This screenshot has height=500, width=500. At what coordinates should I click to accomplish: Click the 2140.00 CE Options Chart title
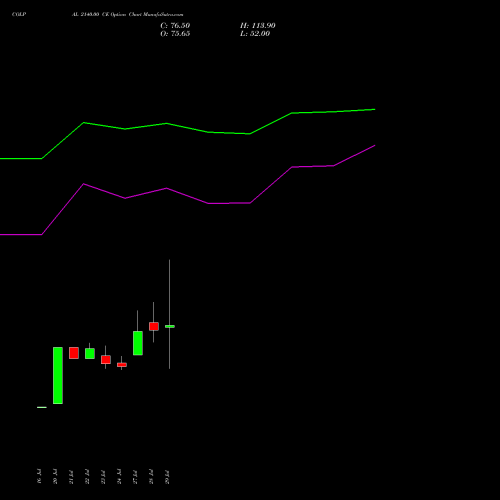click(127, 15)
